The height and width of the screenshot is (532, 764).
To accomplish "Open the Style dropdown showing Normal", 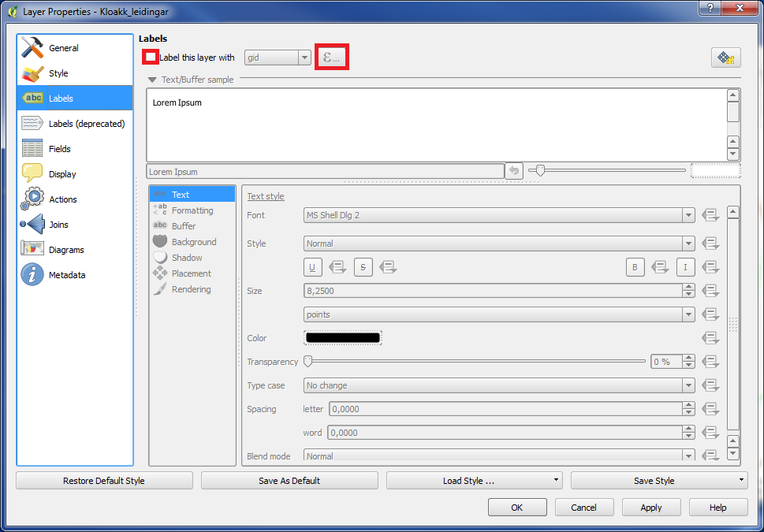I will click(x=499, y=244).
